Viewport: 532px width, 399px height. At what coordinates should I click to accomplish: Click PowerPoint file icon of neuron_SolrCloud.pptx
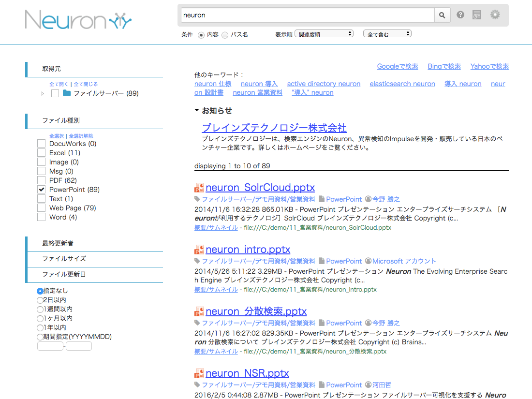click(199, 188)
